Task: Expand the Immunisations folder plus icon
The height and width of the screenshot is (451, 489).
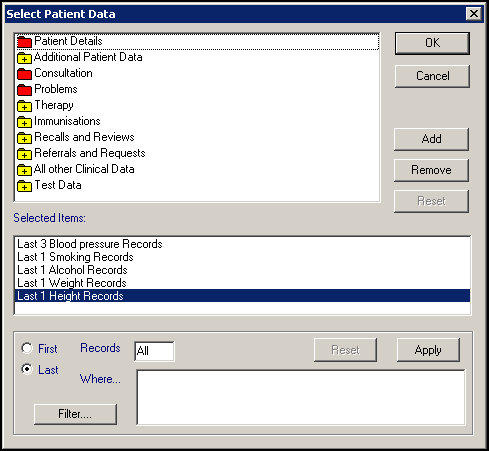Action: tap(24, 122)
